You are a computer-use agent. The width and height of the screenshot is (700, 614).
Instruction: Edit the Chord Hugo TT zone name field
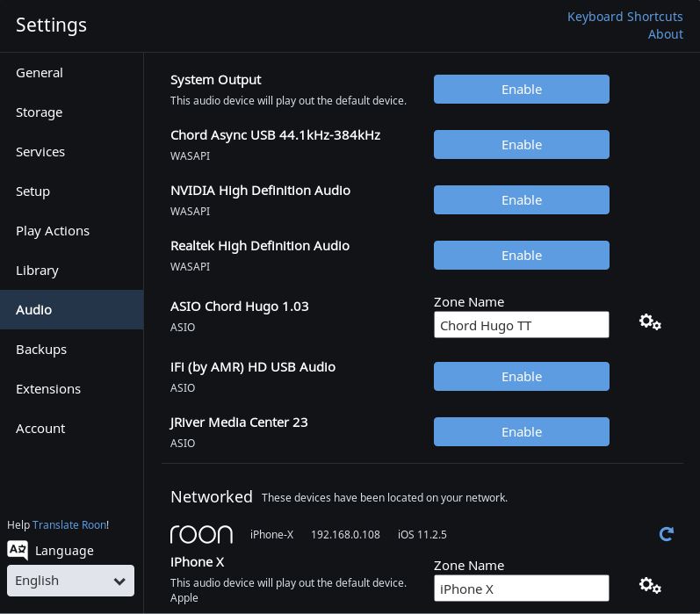(x=522, y=325)
